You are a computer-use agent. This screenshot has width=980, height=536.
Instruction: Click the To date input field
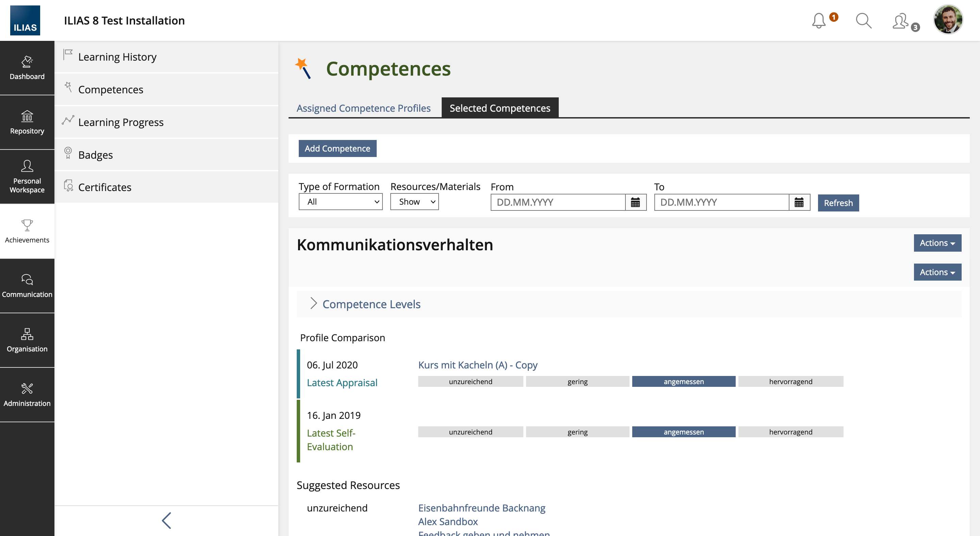[x=721, y=202]
